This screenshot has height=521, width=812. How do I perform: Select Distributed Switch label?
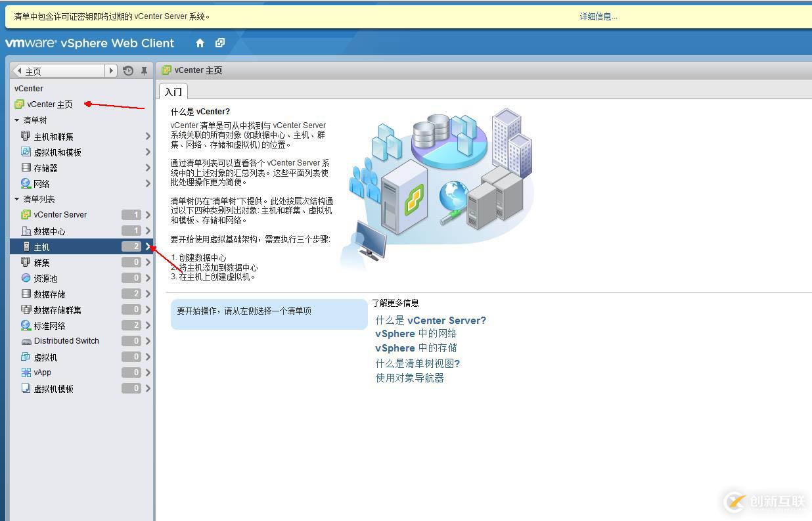click(66, 341)
